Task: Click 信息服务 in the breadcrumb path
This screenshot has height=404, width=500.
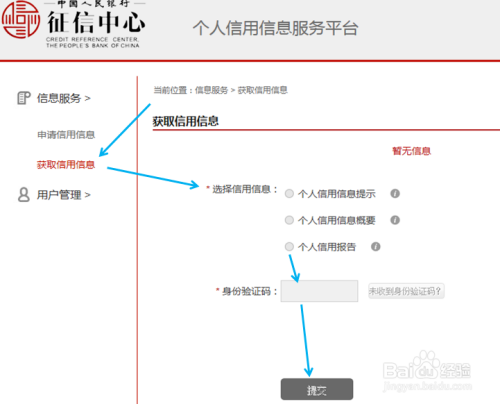Action: pos(211,90)
